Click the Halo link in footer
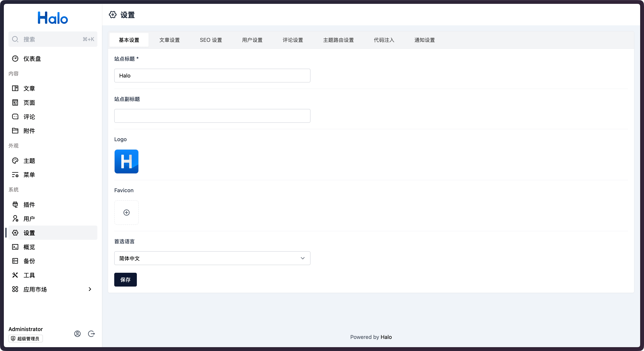Screen dimensions: 644x351 [386, 337]
